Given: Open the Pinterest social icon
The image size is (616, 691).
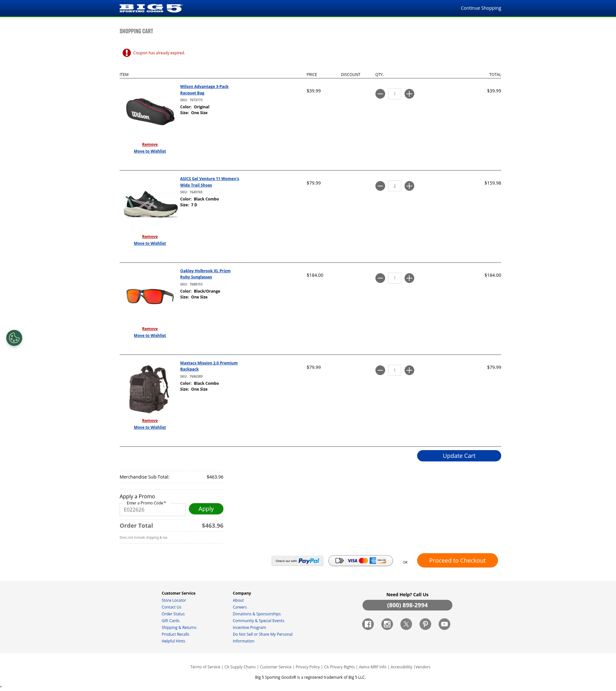Looking at the screenshot, I should point(425,624).
